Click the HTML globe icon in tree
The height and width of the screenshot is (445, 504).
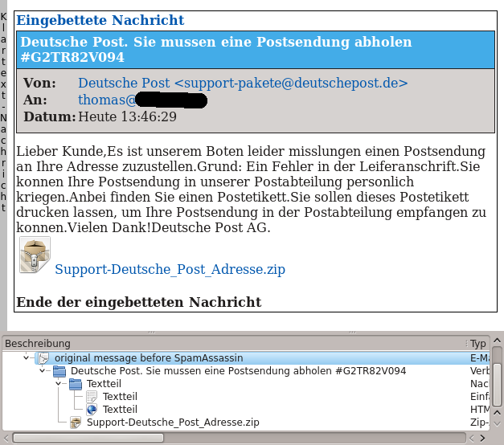pos(92,410)
